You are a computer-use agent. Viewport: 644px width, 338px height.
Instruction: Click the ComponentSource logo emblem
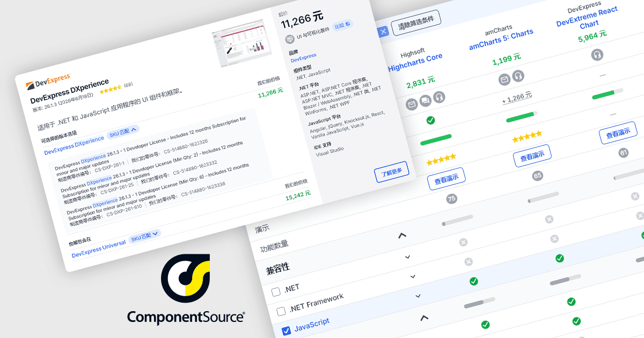click(186, 280)
